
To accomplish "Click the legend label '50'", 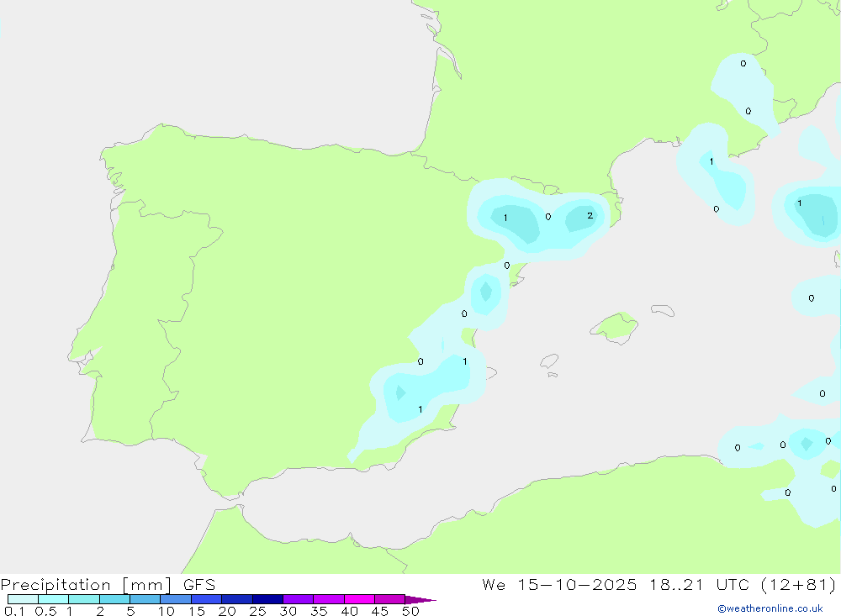I will (410, 611).
